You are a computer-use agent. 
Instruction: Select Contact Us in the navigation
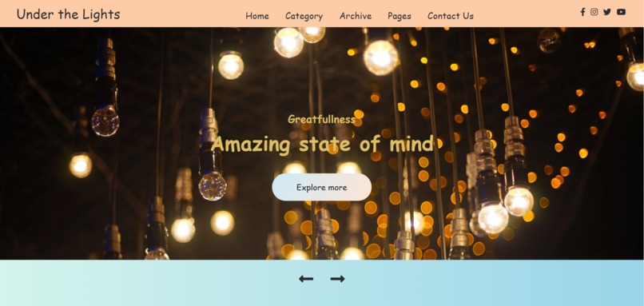(x=451, y=16)
